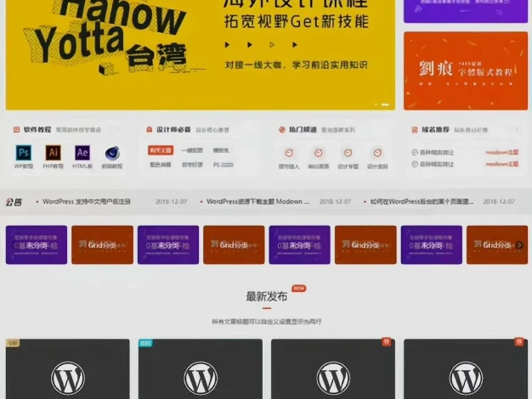Click the VIP badge on the first post card
532x399 pixels.
pos(13,343)
